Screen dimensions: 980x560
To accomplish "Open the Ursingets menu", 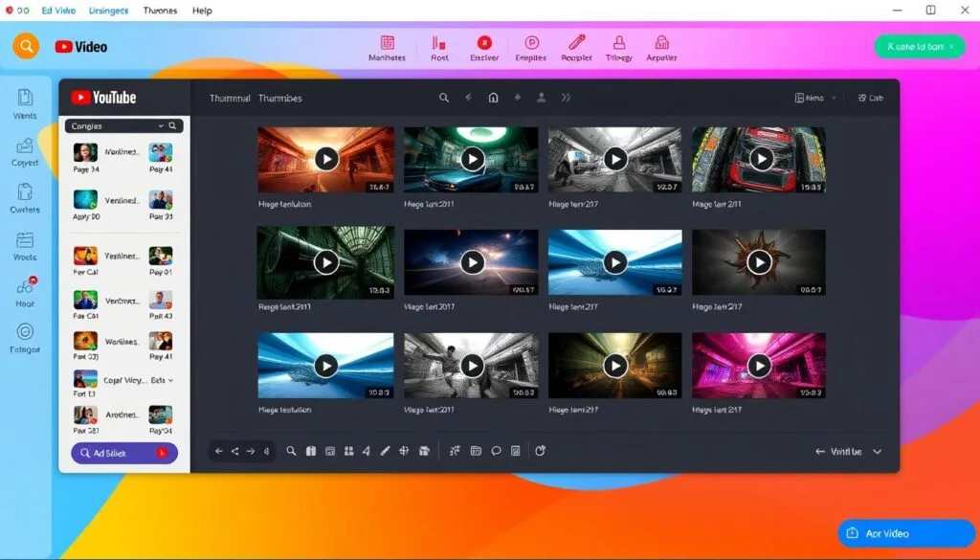I will 108,11.
